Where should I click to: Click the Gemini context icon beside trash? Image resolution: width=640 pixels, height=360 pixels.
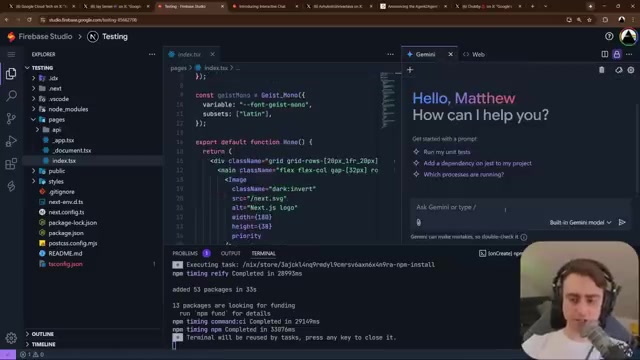pyautogui.click(x=618, y=70)
